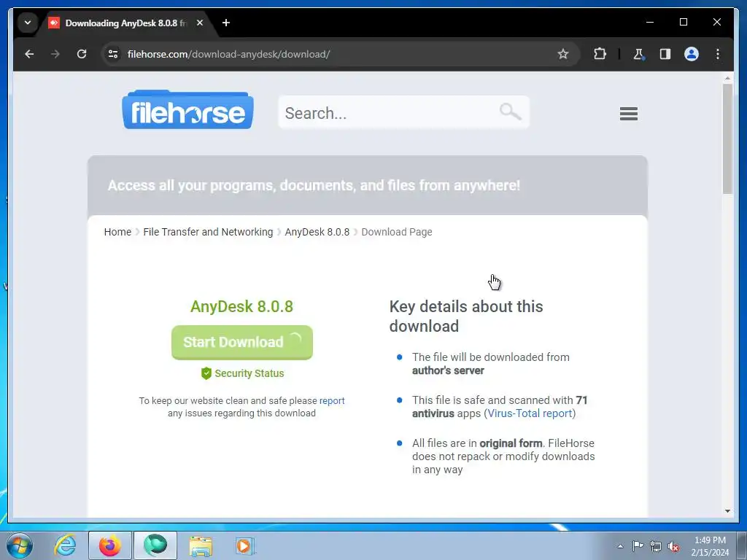747x560 pixels.
Task: Reload the FileHorse page
Action: (x=82, y=54)
